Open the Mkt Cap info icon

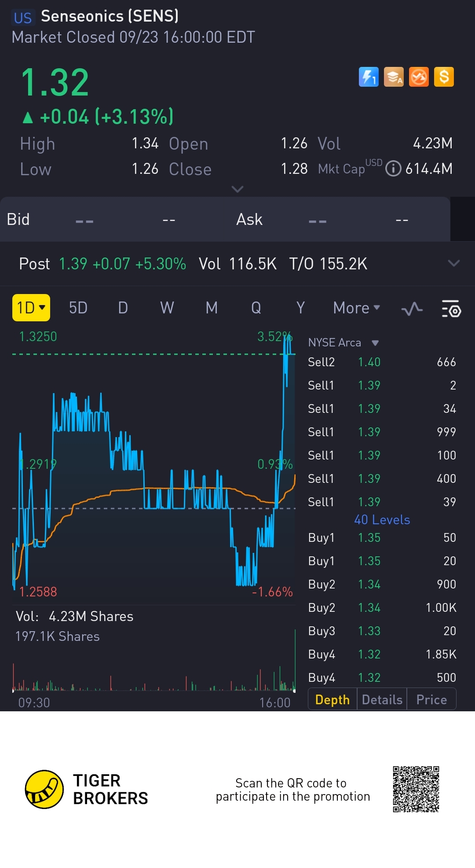click(393, 169)
